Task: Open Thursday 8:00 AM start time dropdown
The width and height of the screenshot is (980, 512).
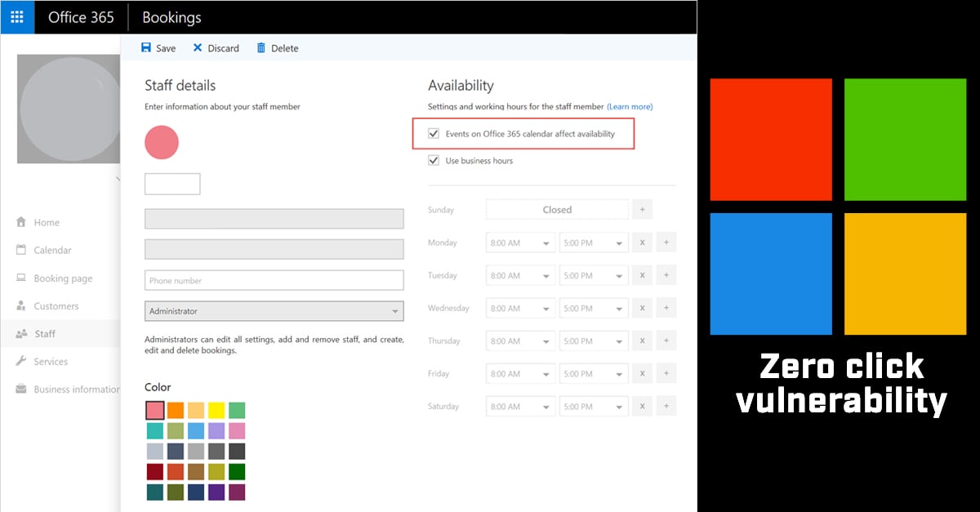Action: coord(520,341)
